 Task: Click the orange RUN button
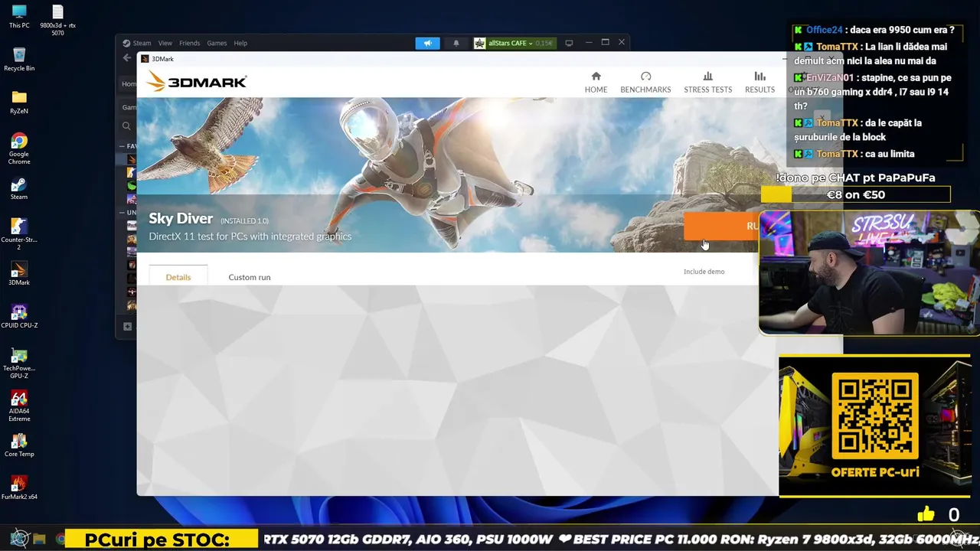point(721,226)
